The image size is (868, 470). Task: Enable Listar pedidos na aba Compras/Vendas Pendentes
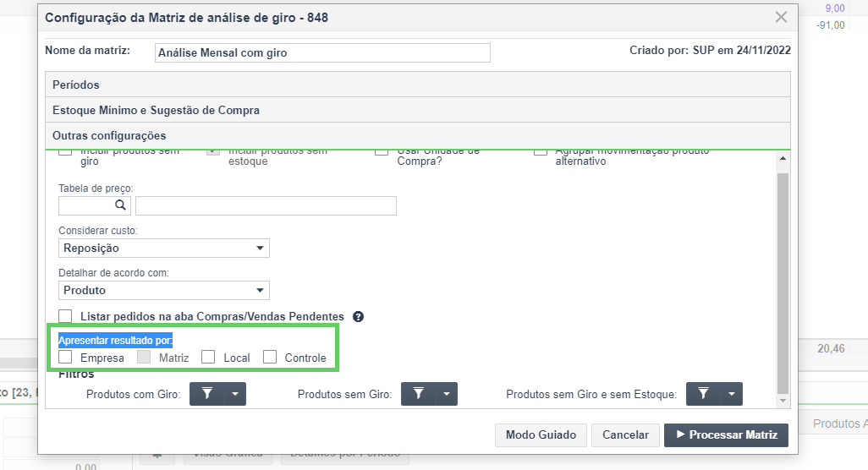[x=65, y=316]
